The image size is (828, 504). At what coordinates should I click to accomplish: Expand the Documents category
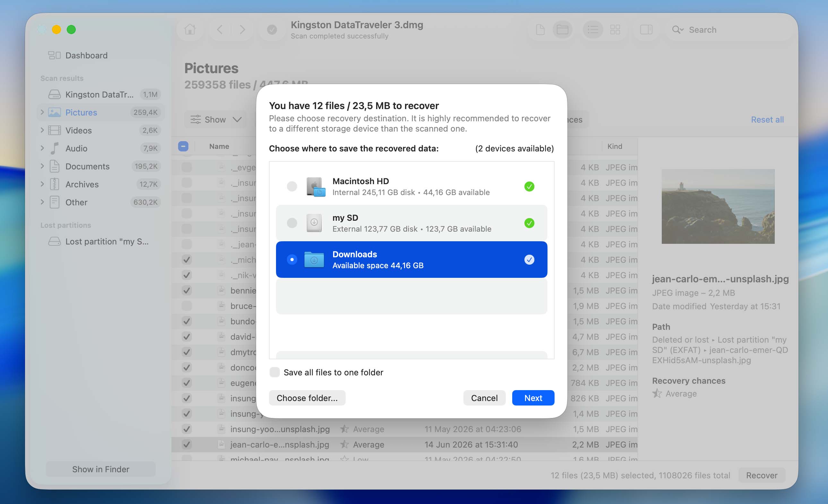tap(42, 166)
